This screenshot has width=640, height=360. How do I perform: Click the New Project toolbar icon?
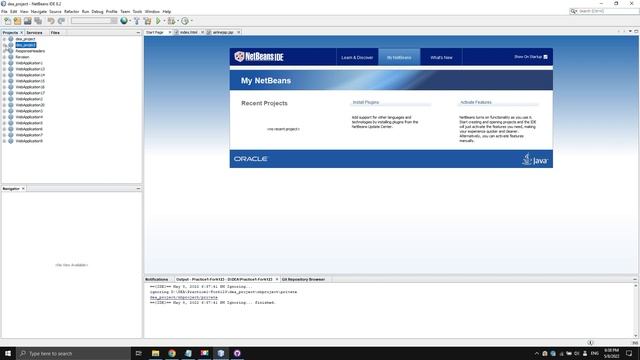pyautogui.click(x=17, y=21)
